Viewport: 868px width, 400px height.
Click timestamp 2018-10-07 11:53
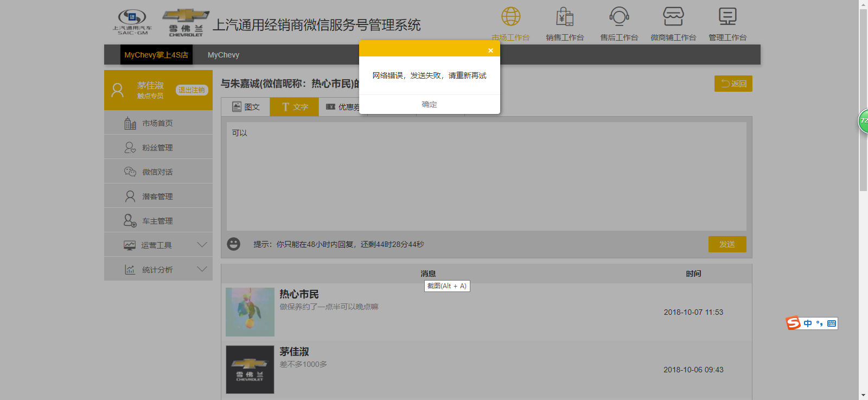(x=693, y=312)
